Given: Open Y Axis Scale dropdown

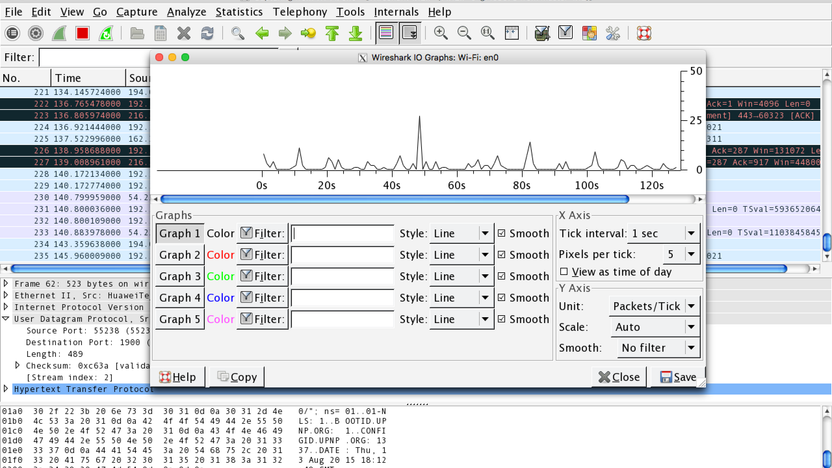Looking at the screenshot, I should (655, 327).
